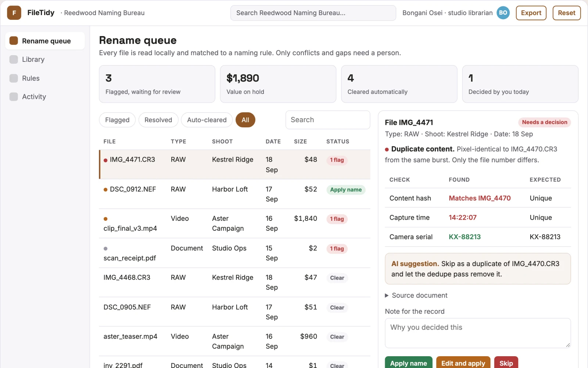Click the Activity sidebar icon
Screen dimensions: 588x368
[14, 96]
